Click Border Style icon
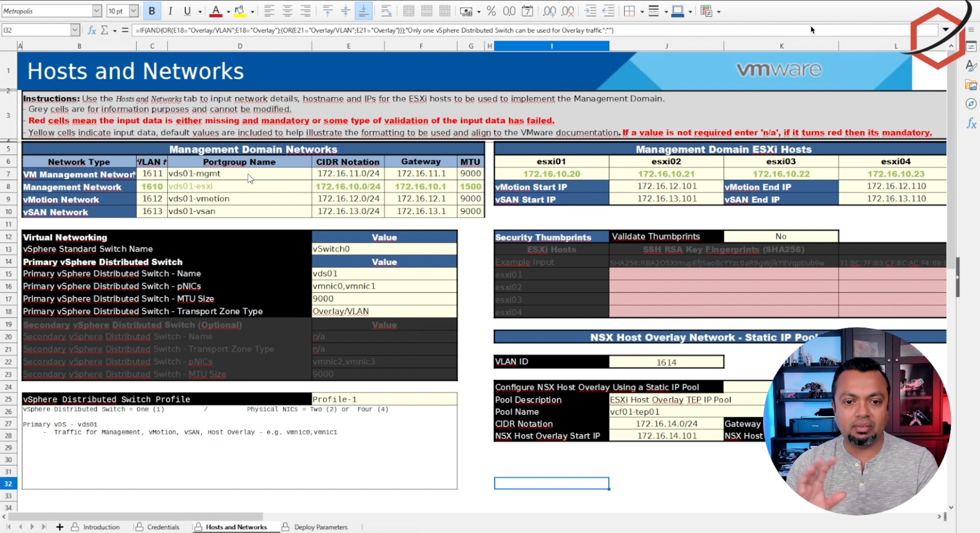Image resolution: width=980 pixels, height=533 pixels. pos(654,11)
